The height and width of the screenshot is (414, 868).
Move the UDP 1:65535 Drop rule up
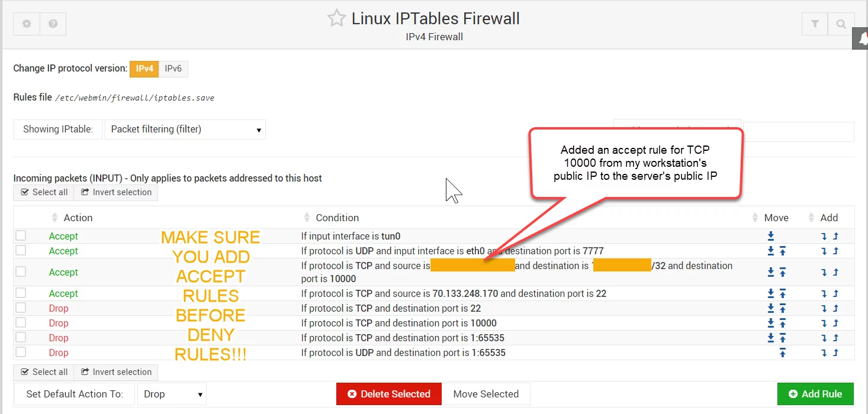(782, 352)
